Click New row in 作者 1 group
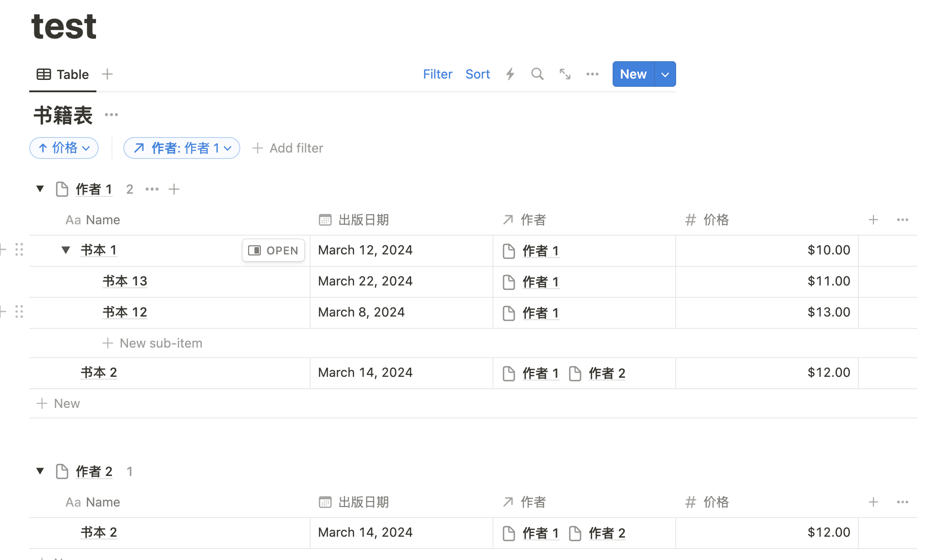 pyautogui.click(x=58, y=403)
